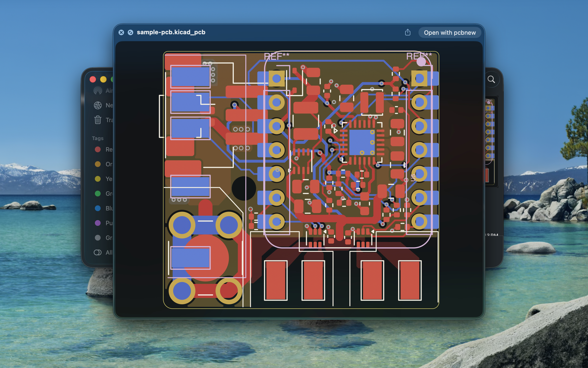Select the green tag in sidebar
This screenshot has width=588, height=368.
tap(98, 193)
